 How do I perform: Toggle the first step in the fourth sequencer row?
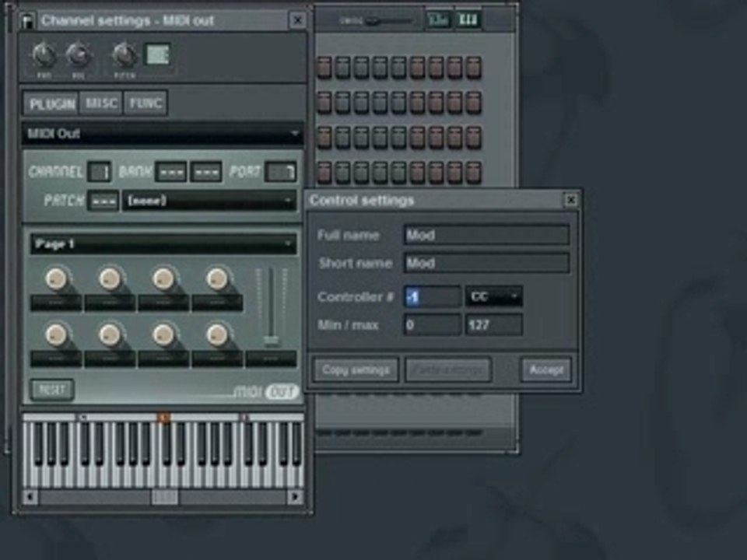pos(324,173)
